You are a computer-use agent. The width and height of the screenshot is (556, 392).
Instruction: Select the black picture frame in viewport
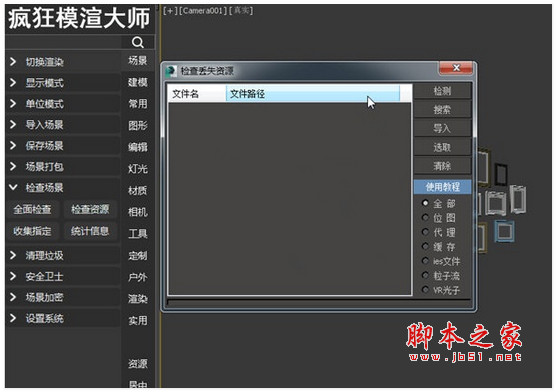click(501, 174)
